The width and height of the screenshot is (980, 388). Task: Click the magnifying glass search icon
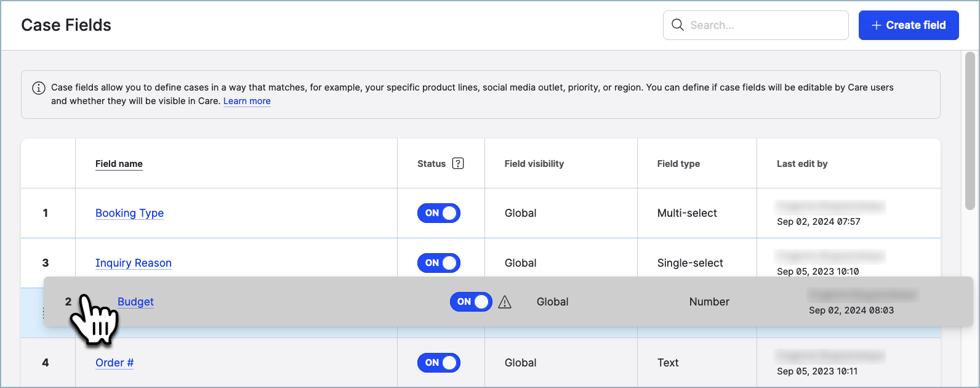coord(677,25)
